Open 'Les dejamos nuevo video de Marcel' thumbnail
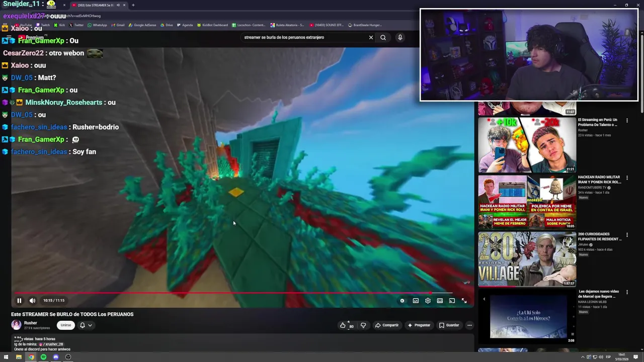The image size is (644, 362). tap(527, 316)
